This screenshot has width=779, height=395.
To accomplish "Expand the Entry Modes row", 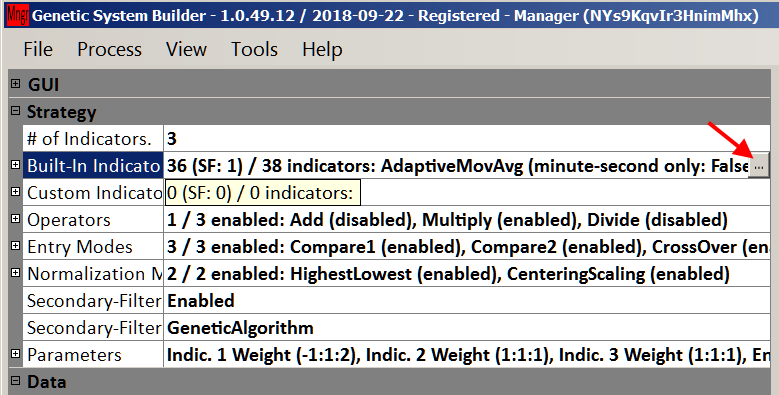I will coord(15,245).
